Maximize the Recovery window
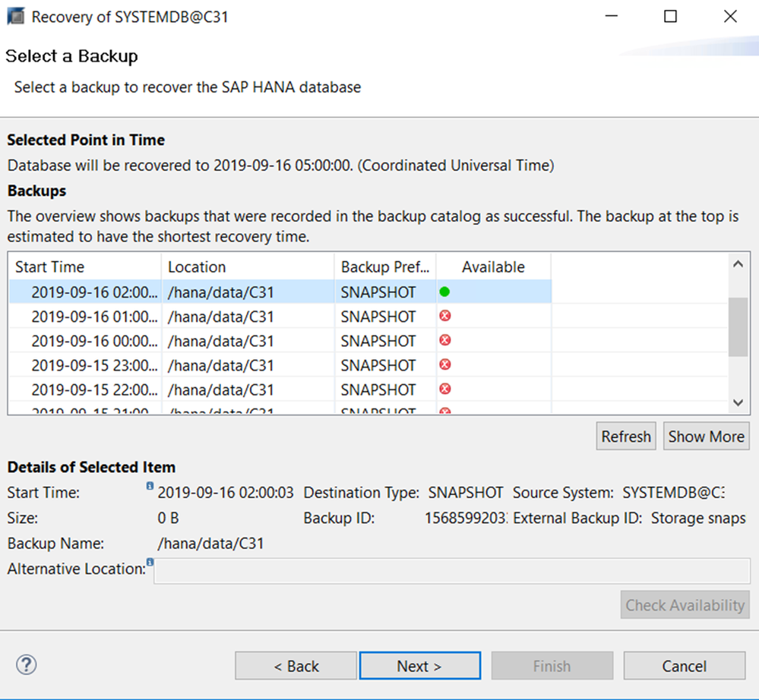The image size is (759, 700). tap(670, 17)
